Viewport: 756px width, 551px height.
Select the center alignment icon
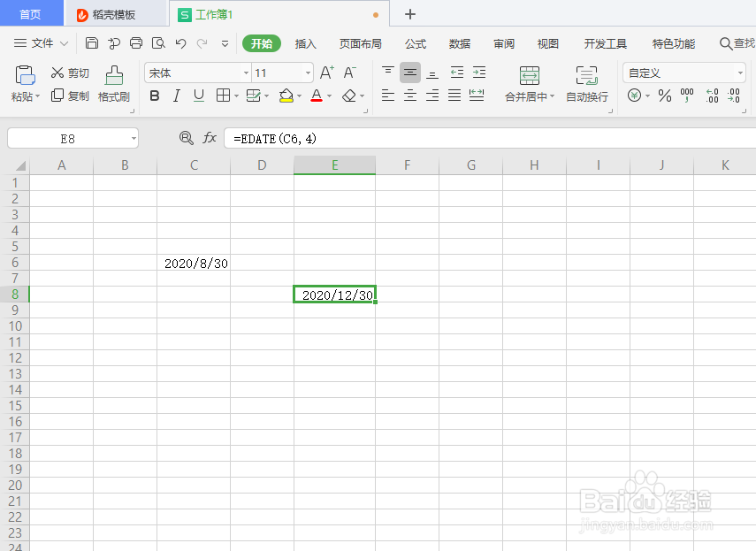[409, 95]
